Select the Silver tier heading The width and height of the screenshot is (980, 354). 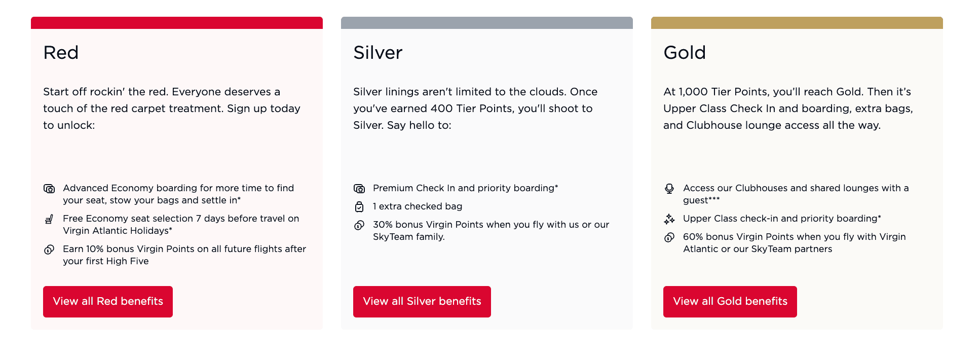pos(378,52)
